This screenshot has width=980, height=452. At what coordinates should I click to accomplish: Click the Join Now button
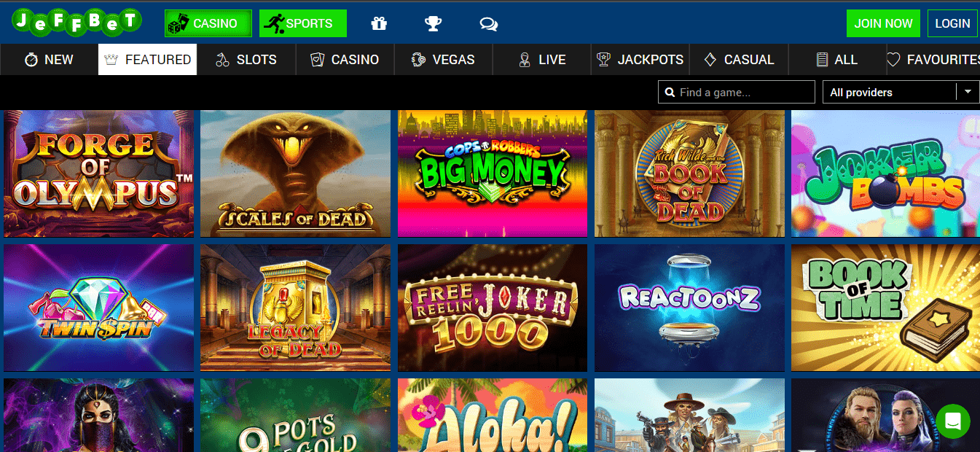(x=883, y=23)
